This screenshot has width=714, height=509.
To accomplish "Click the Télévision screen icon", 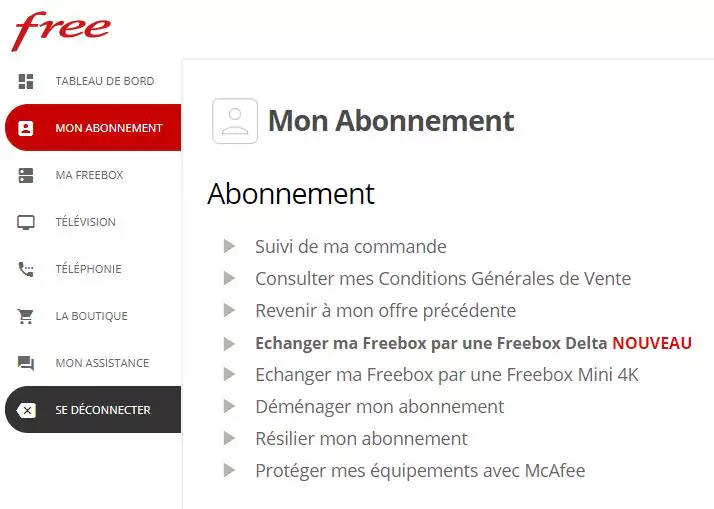I will pos(26,222).
